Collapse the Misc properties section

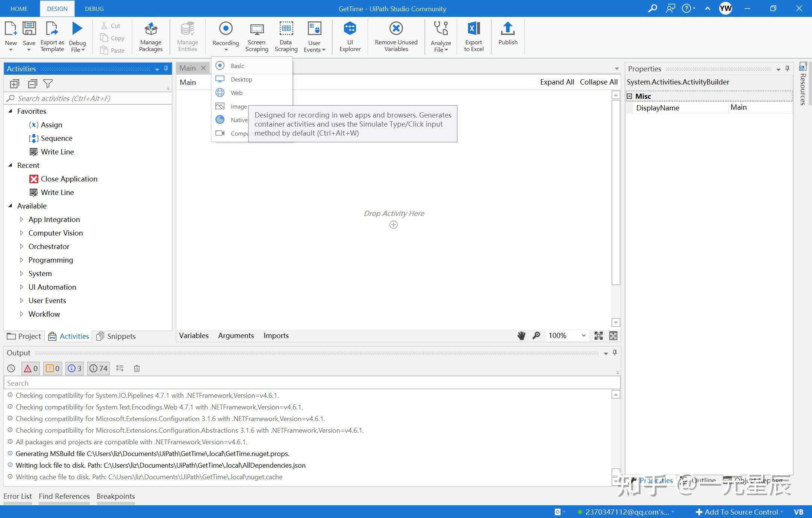(x=630, y=96)
